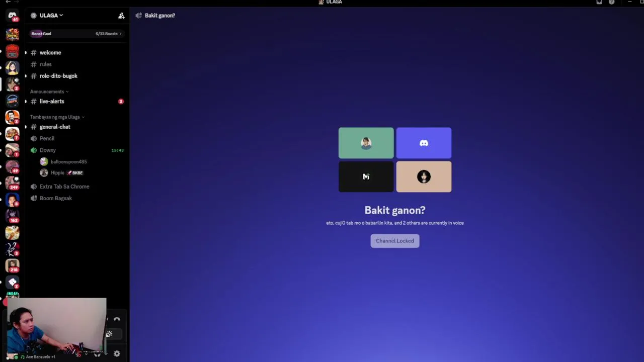Open Discord home direct messages icon
The width and height of the screenshot is (644, 362).
tap(12, 16)
